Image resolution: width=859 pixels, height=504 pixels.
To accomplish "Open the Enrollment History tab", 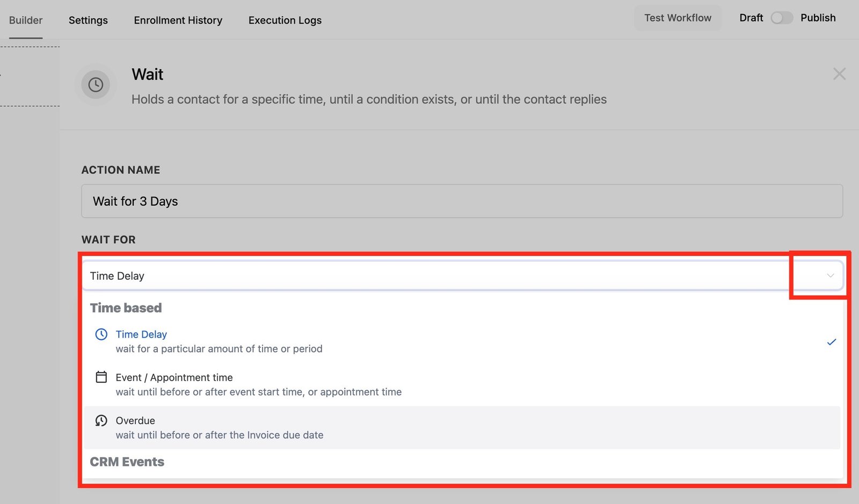I will [x=178, y=20].
